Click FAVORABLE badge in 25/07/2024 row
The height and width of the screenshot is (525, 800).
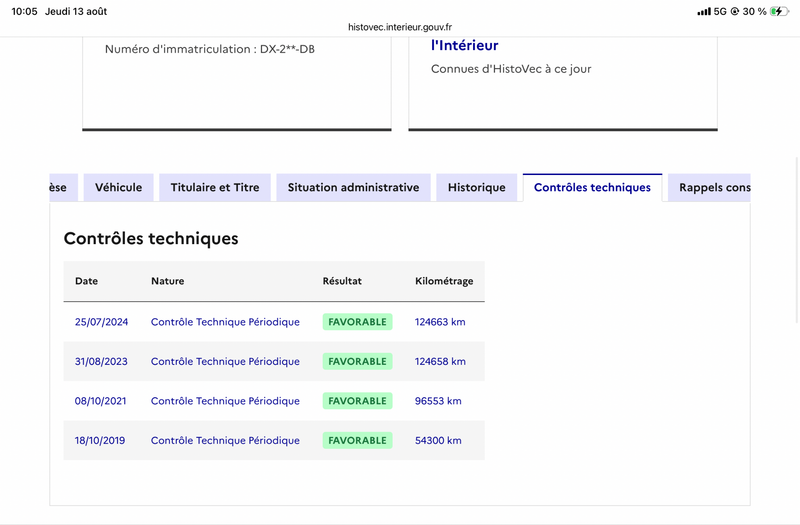click(357, 322)
